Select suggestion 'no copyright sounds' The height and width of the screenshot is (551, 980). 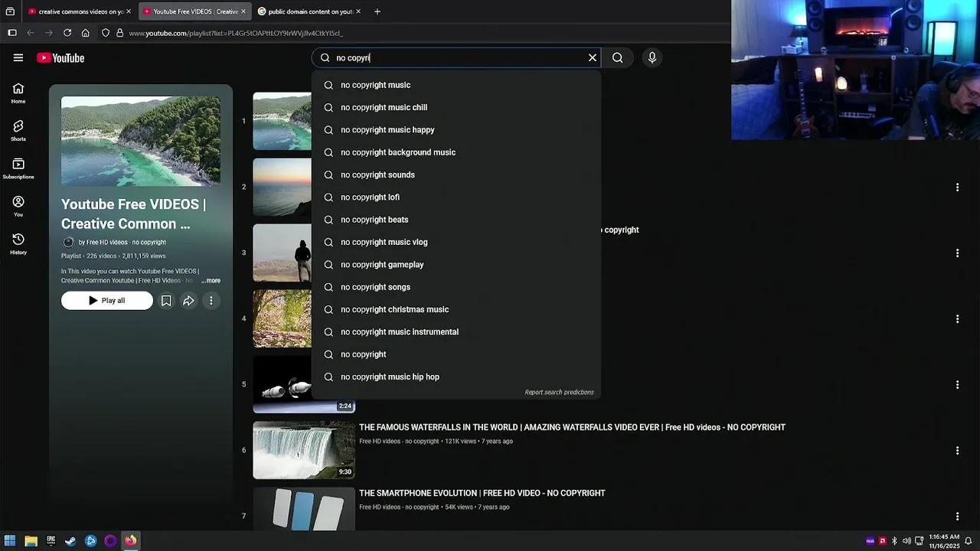point(456,174)
